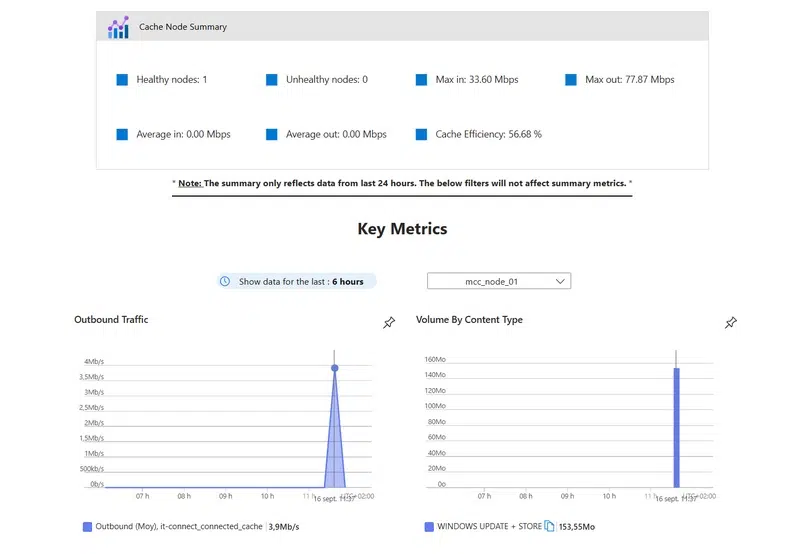Change the 'Show data for the last' time range

[297, 282]
